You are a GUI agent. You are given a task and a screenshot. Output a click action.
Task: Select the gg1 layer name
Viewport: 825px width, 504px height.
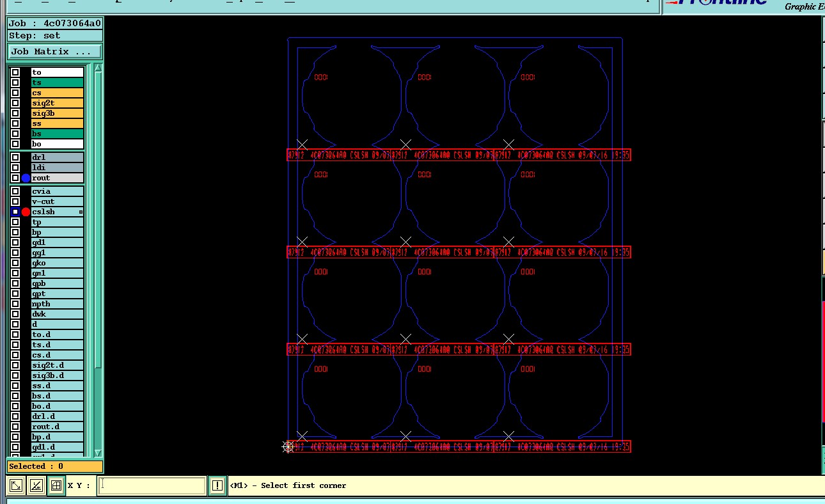pyautogui.click(x=58, y=253)
